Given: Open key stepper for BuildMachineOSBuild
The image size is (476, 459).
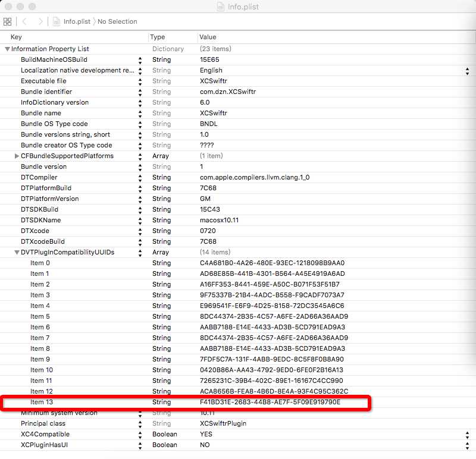Looking at the screenshot, I should click(x=140, y=60).
